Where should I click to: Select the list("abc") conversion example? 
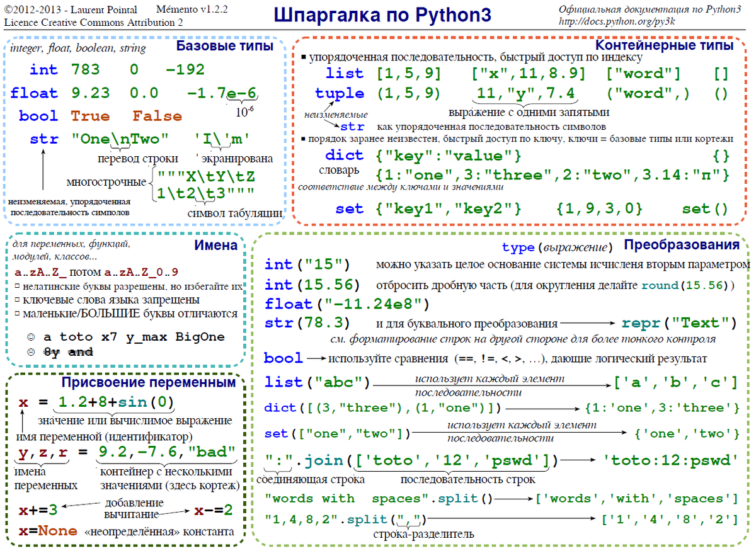318,382
